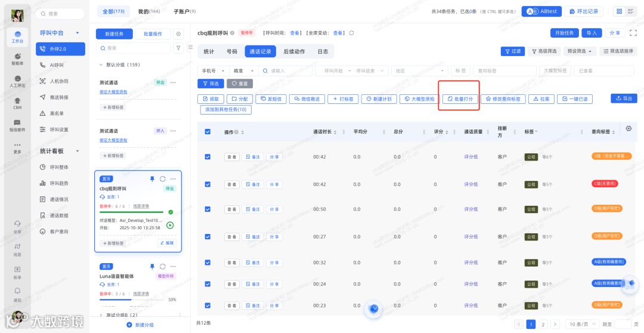Screen dimensions: 644x333
Task: Click the green play button on cbq规则呼叫 card
Action: point(169,226)
